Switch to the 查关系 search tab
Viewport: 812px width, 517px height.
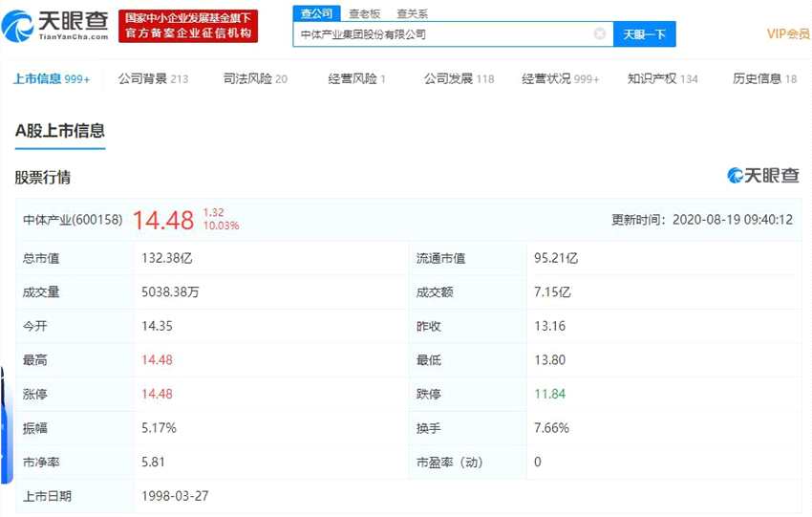click(413, 14)
